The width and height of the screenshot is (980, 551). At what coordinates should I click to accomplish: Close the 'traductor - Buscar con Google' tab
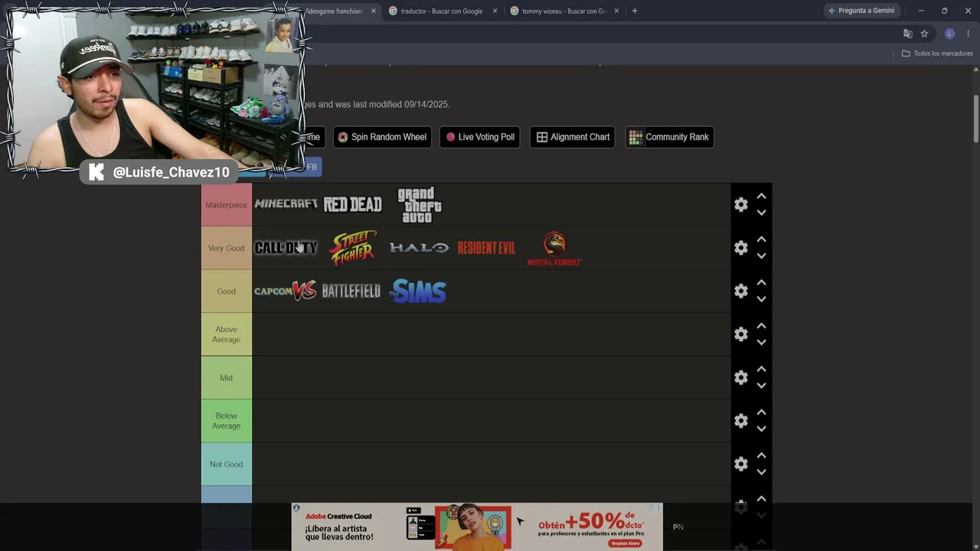click(x=495, y=11)
